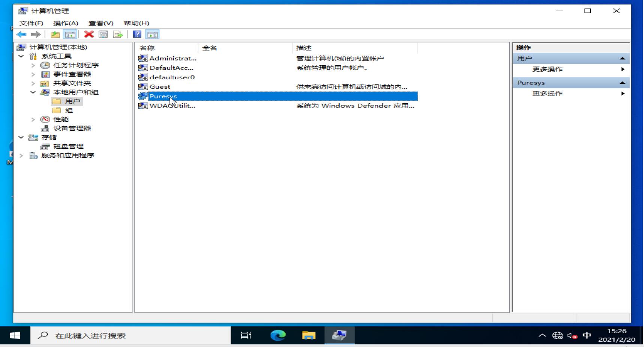Image resolution: width=644 pixels, height=347 pixels.
Task: Click the Device Manager tree icon
Action: 45,128
